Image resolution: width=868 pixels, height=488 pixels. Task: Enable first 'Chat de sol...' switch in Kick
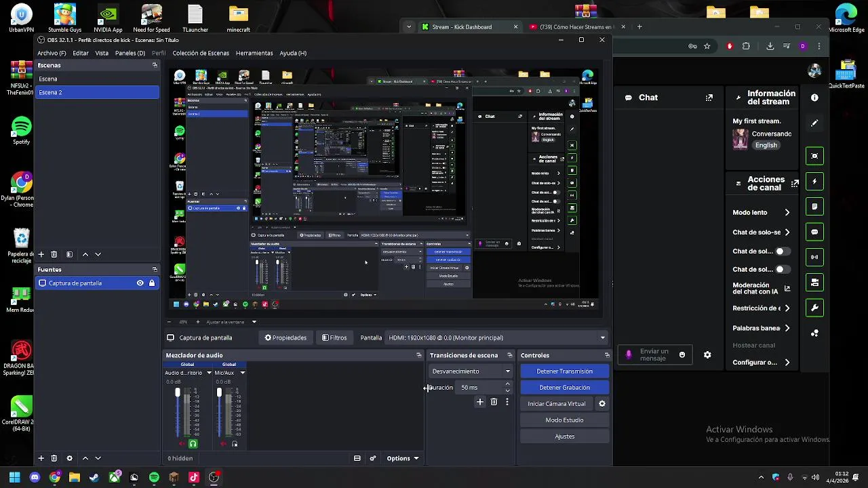coord(783,251)
